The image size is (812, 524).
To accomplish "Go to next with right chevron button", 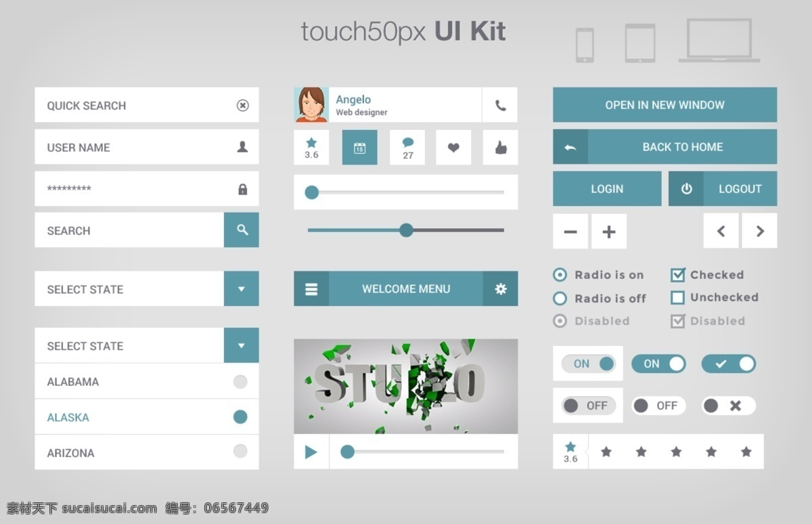I will coord(760,231).
